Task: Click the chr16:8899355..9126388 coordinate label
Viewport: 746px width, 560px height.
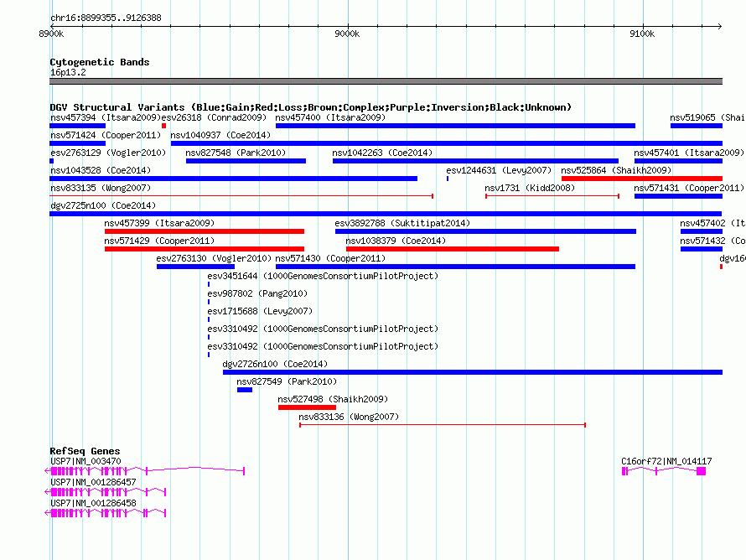Action: click(x=106, y=18)
